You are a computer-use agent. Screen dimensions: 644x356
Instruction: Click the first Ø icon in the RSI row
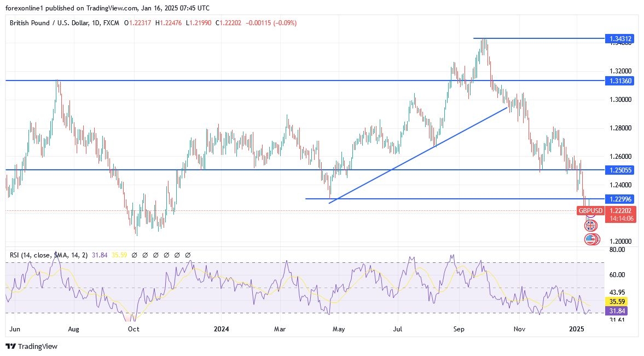134,255
